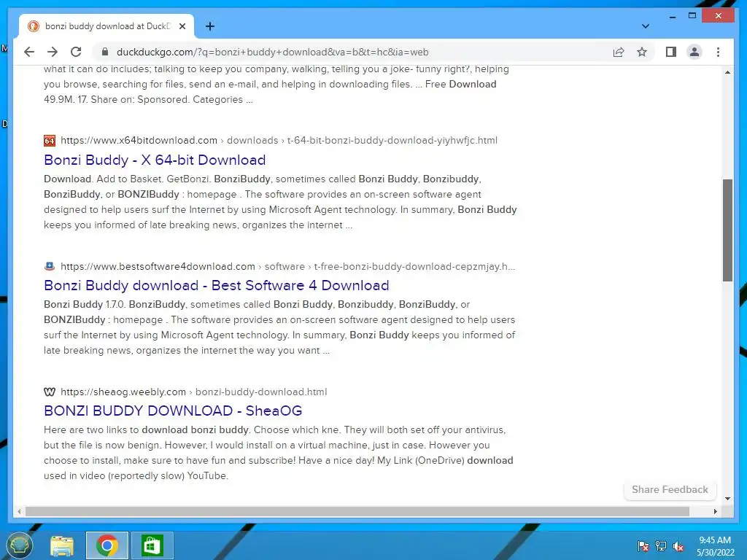Click horizontal scroll left arrow
747x560 pixels.
point(19,511)
